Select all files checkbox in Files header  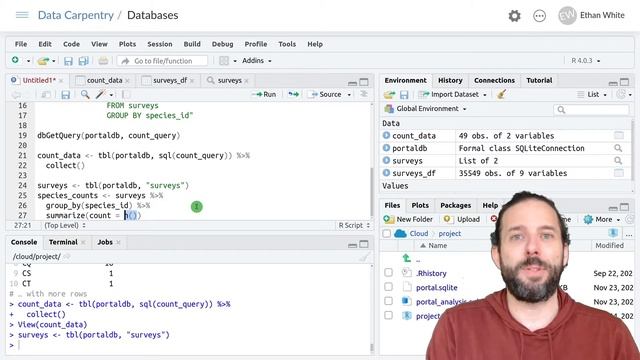386,233
